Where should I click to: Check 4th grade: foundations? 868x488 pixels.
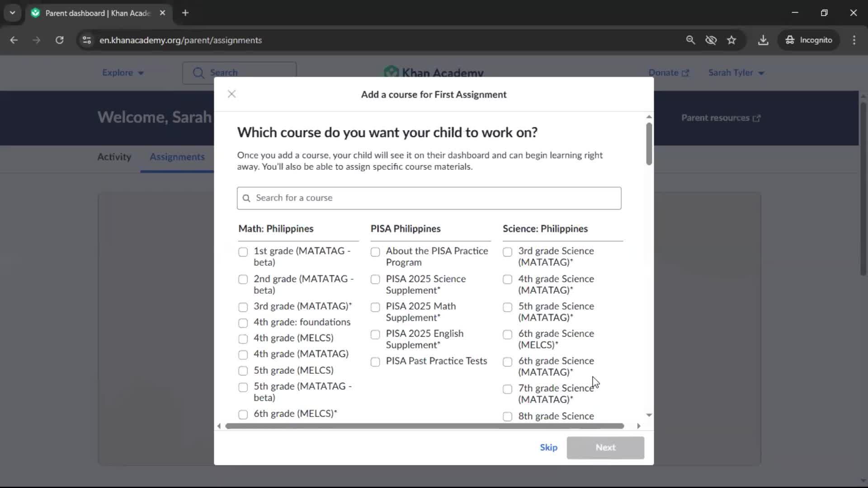pos(243,323)
